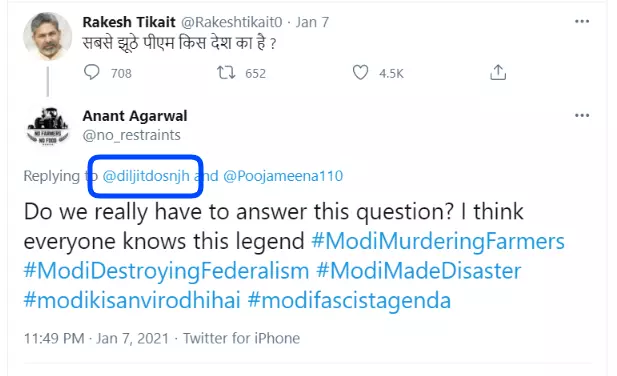Open the Twitter for iPhone source link
This screenshot has height=376, width=617.
(241, 338)
